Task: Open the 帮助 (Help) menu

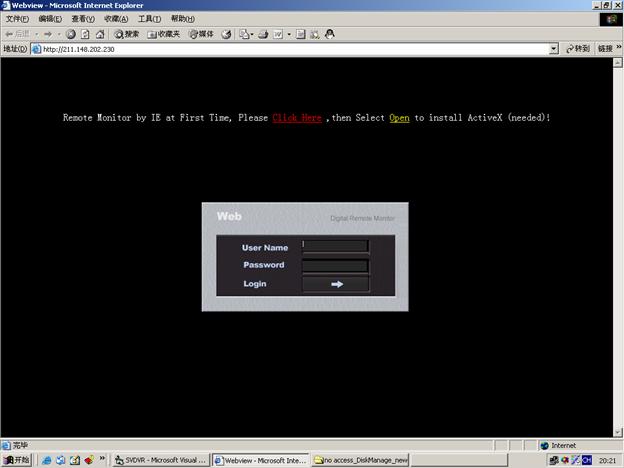Action: coord(182,19)
